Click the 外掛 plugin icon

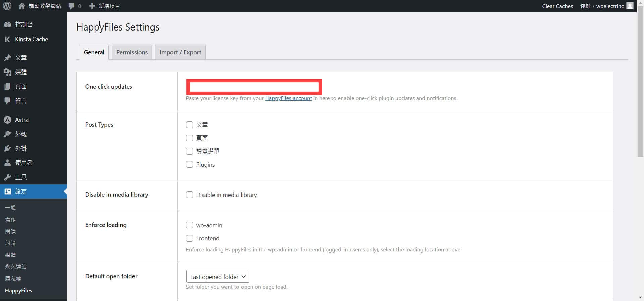click(7, 148)
